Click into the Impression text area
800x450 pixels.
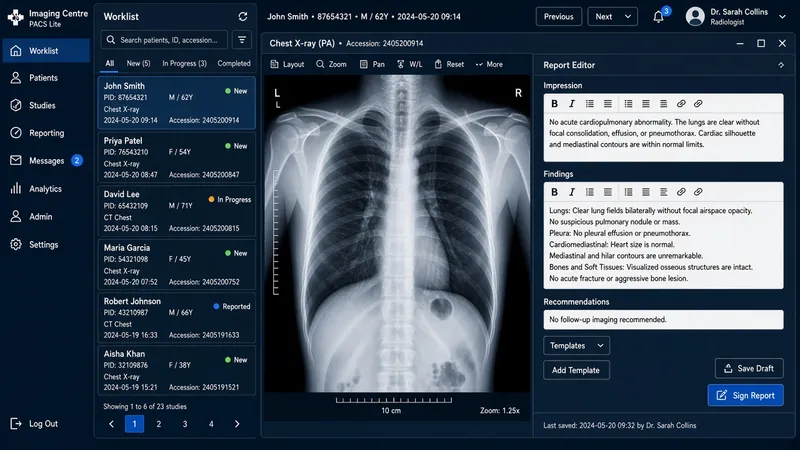[663, 137]
